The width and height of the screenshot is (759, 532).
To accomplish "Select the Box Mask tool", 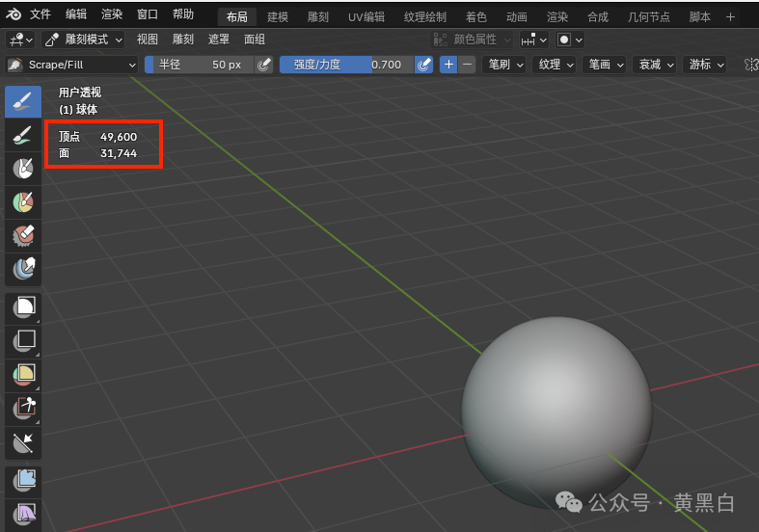I will [23, 308].
